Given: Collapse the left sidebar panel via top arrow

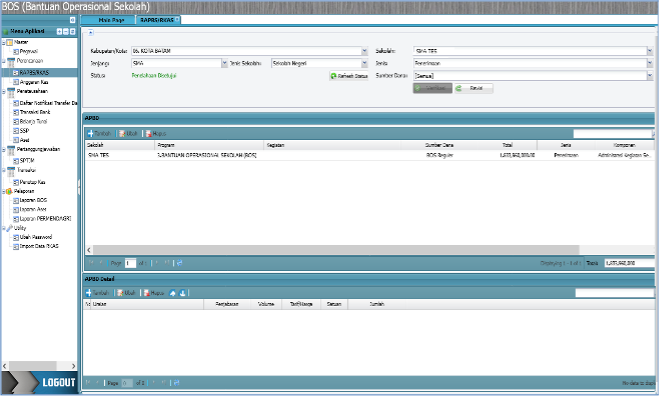Looking at the screenshot, I should click(x=72, y=20).
